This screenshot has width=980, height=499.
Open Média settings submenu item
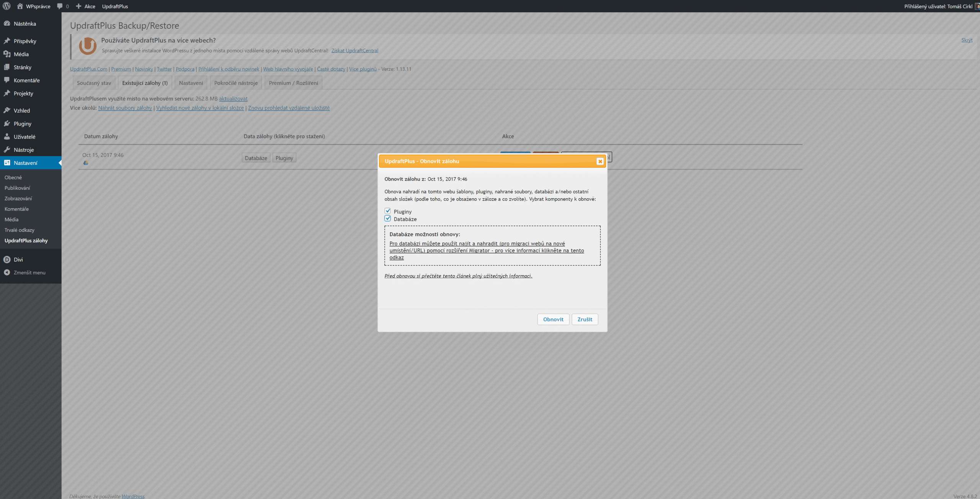click(11, 219)
